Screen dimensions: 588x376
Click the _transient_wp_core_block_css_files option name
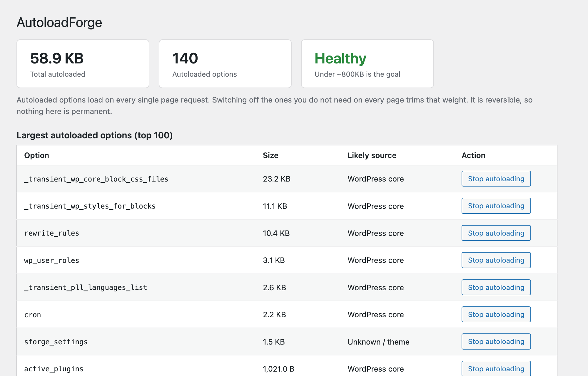pos(96,179)
